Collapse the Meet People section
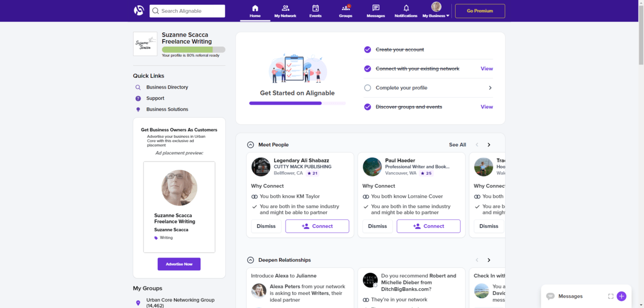This screenshot has width=644, height=308. pyautogui.click(x=251, y=145)
